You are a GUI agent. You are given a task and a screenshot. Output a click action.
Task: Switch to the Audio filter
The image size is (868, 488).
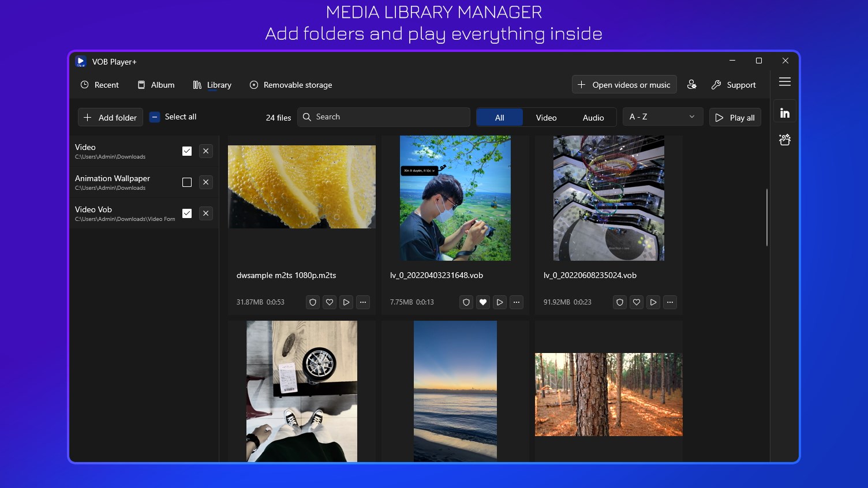coord(593,117)
